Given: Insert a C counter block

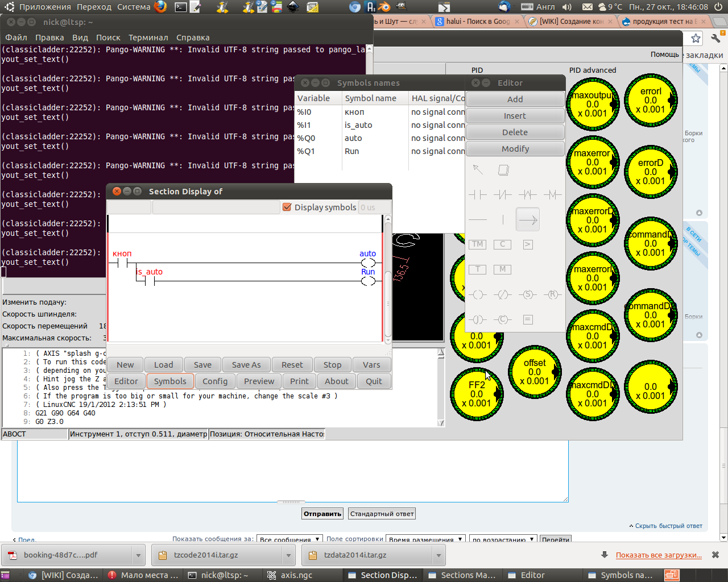Looking at the screenshot, I should (503, 244).
